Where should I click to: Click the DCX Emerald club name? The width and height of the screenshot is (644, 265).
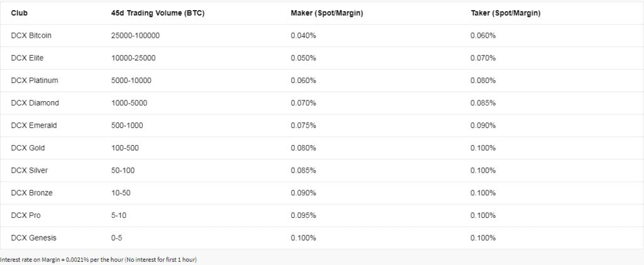(x=34, y=126)
